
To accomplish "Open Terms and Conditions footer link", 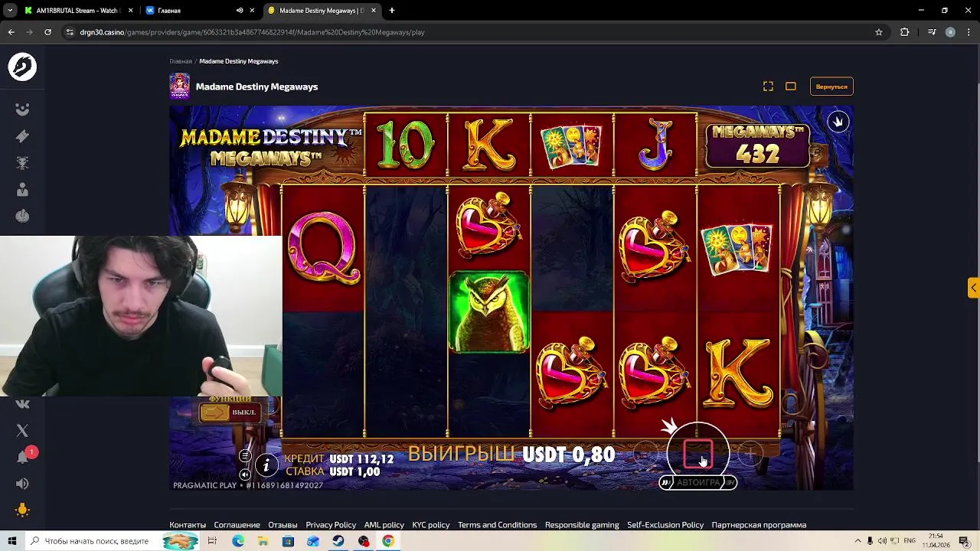I will point(497,525).
